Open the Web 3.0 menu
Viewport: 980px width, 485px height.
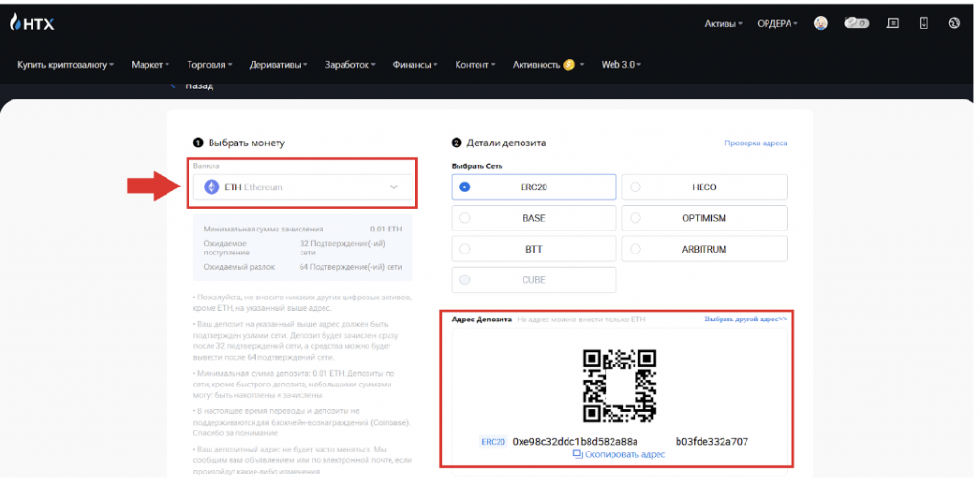[x=622, y=64]
